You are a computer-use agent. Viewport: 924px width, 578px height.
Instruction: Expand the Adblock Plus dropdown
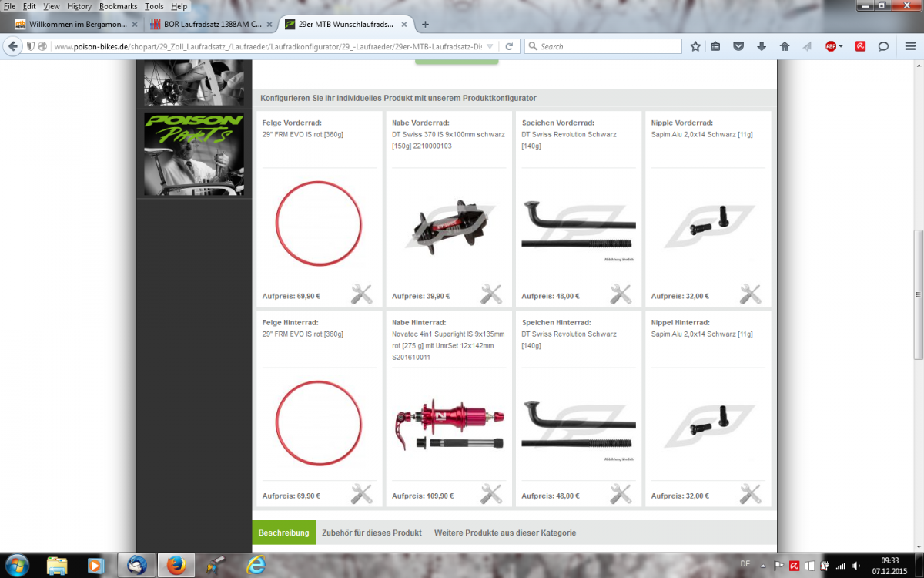pos(841,46)
